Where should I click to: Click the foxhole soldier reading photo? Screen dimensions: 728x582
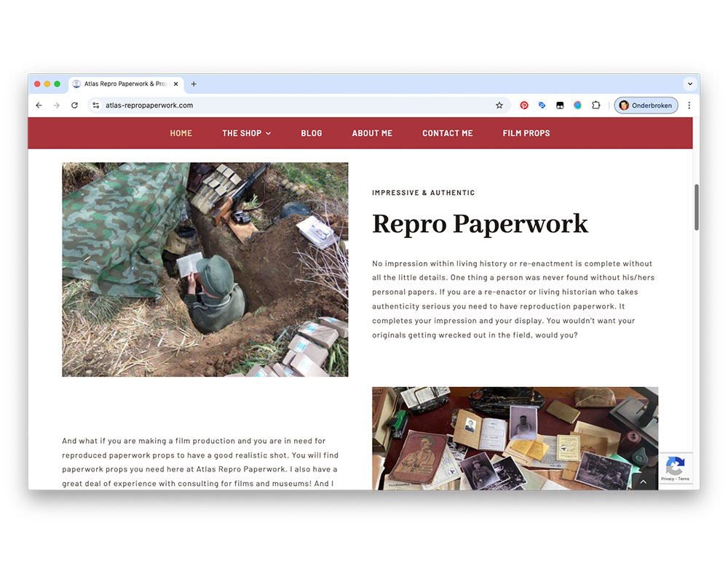click(205, 269)
